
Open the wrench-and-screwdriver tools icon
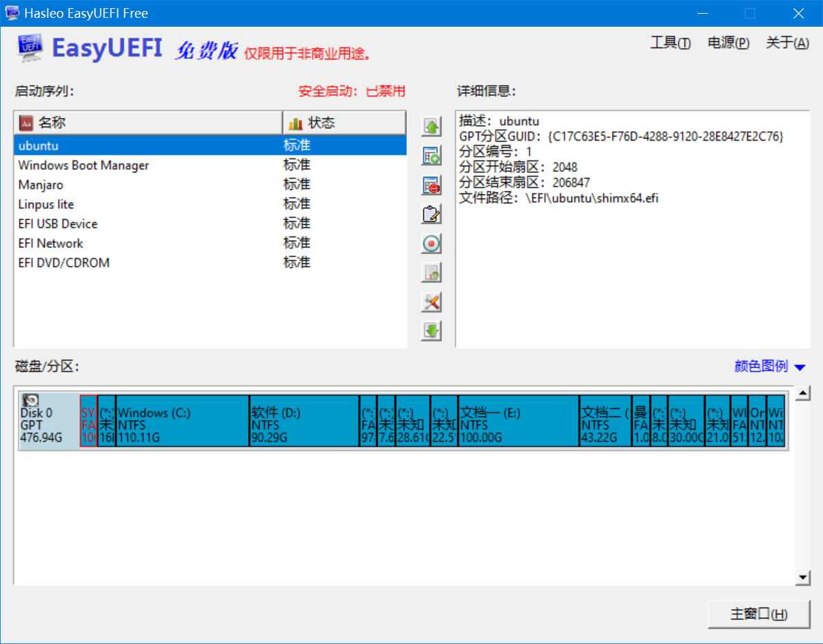coord(431,301)
